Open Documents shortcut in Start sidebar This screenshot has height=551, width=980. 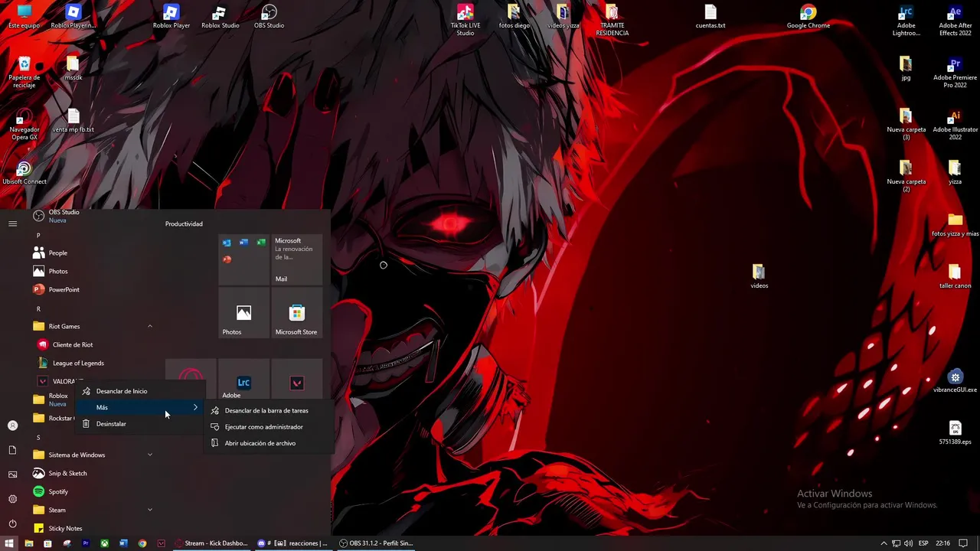click(12, 450)
